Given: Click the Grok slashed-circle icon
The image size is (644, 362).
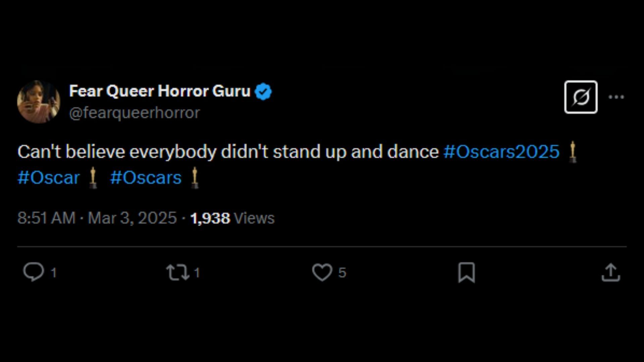Looking at the screenshot, I should [x=581, y=97].
